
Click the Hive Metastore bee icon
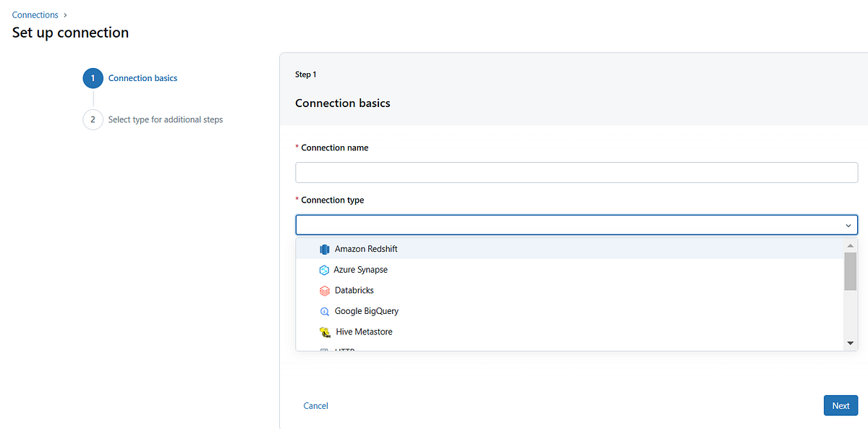324,331
